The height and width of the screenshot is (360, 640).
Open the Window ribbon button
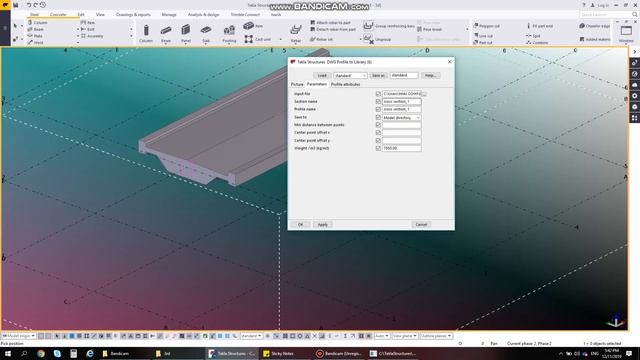click(x=626, y=33)
